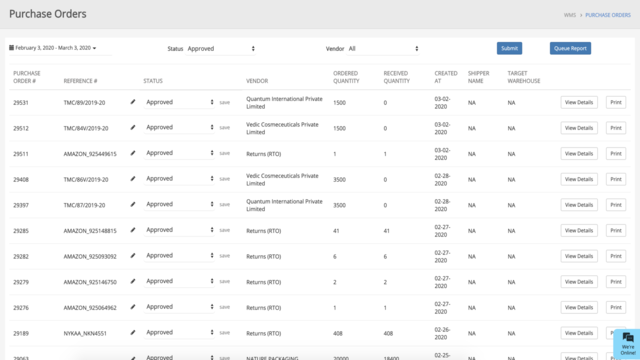Click pencil icon for order 29408
The height and width of the screenshot is (360, 640).
(133, 179)
